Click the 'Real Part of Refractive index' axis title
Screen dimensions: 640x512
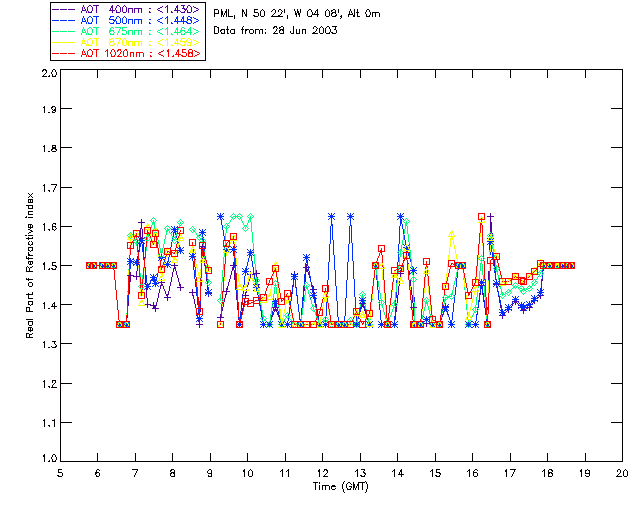pyautogui.click(x=29, y=265)
